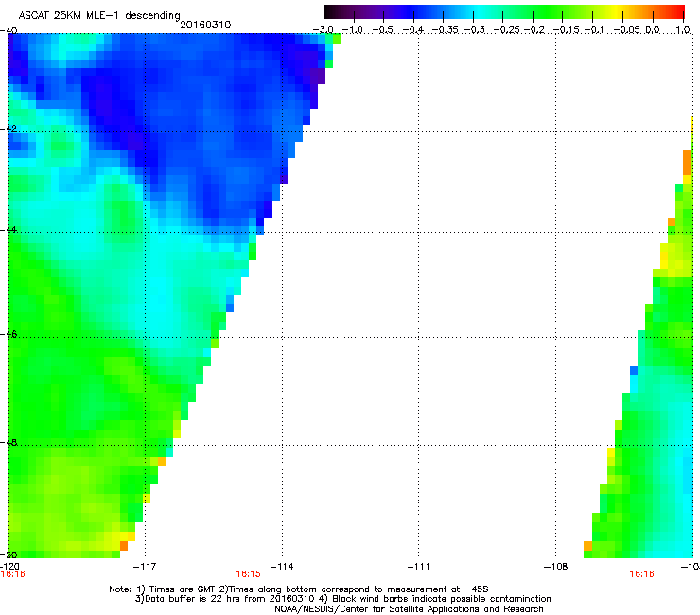The image size is (700, 615).
Task: Click the latitude axis label -40
Action: (9, 30)
